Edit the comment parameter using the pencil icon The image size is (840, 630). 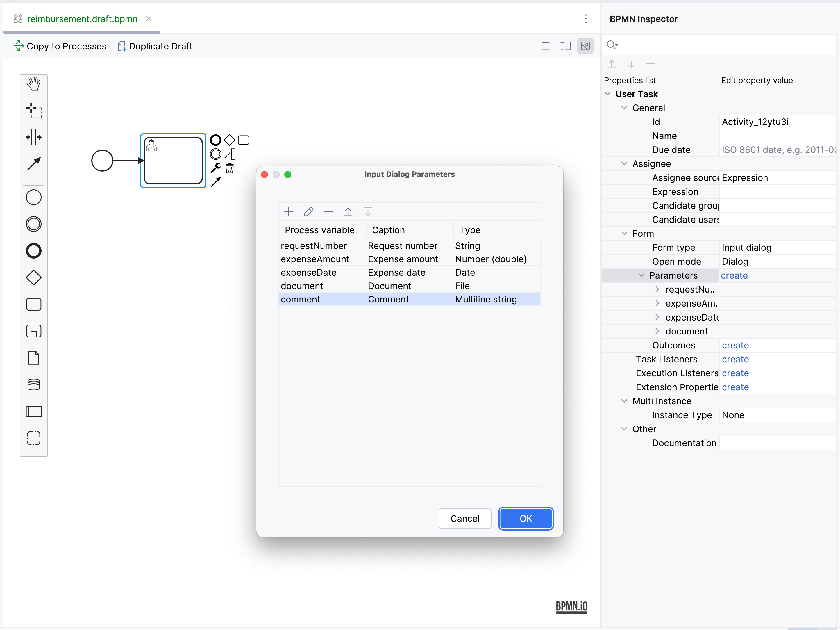click(308, 212)
